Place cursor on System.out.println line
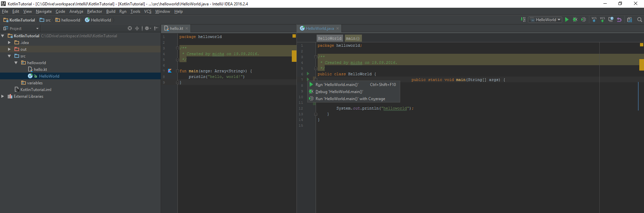The height and width of the screenshot is (213, 644). 375,109
